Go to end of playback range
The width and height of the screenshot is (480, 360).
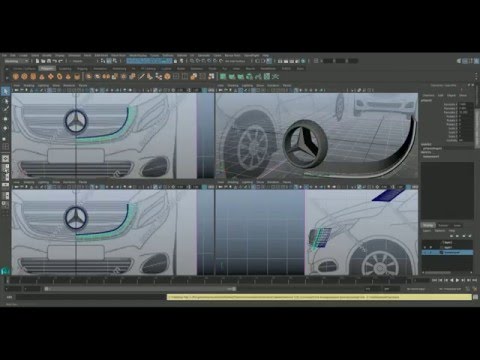(x=474, y=280)
